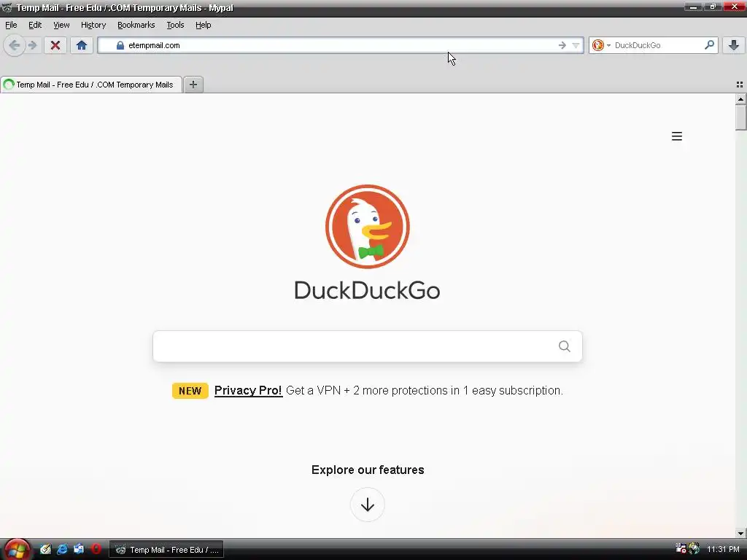Launch Internet Explorer from quick launch
The image size is (747, 560).
point(62,549)
